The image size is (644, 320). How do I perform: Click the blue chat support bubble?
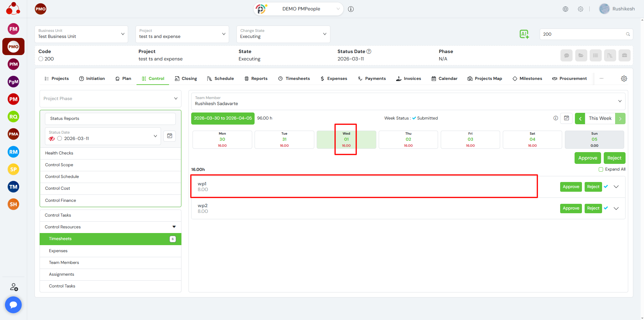pyautogui.click(x=13, y=305)
